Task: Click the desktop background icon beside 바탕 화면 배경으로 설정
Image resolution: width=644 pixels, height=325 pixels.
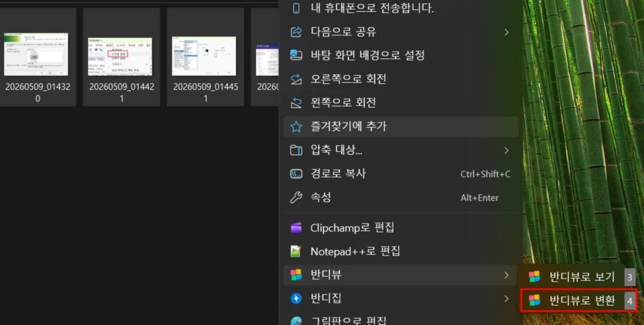Action: (x=296, y=55)
